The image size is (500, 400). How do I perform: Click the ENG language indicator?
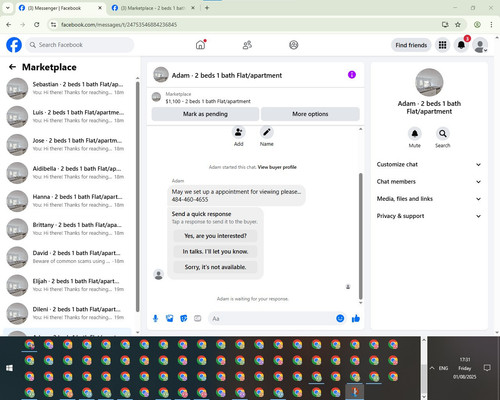click(443, 368)
